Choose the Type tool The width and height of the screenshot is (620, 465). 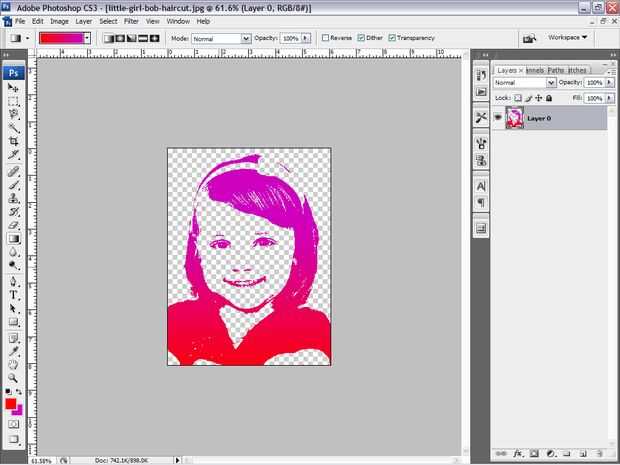coord(14,295)
